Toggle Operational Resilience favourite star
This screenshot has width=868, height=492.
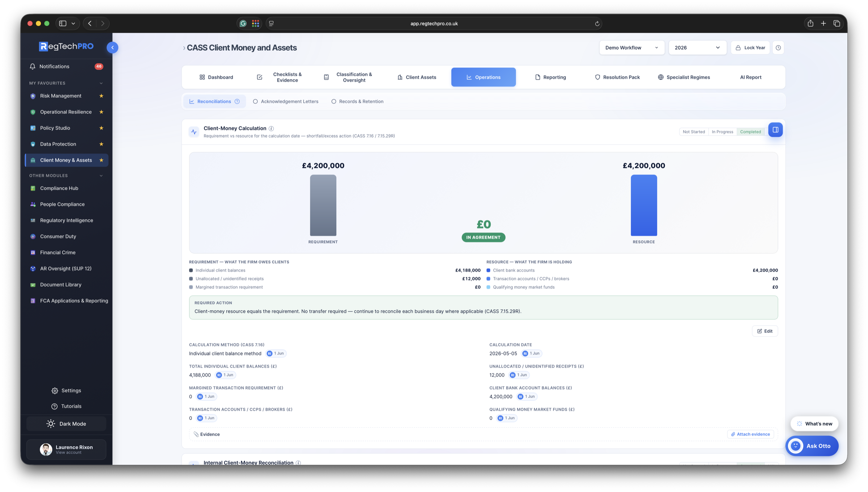point(101,112)
